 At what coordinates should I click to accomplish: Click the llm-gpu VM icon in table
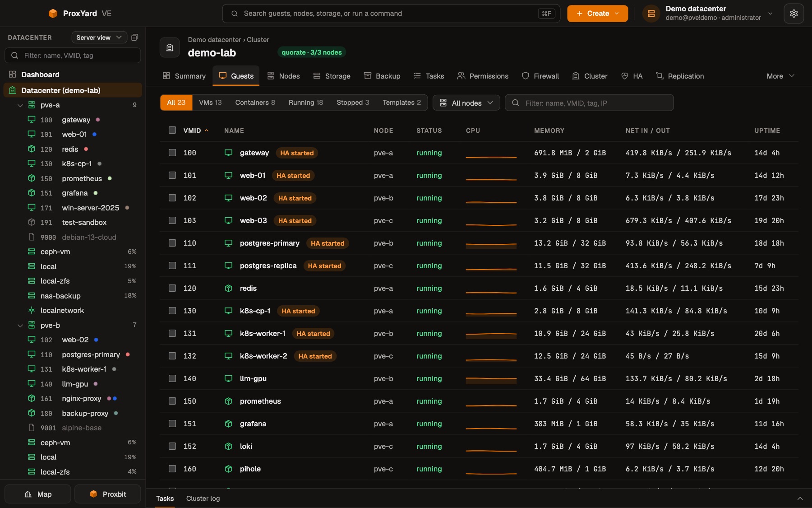pyautogui.click(x=229, y=379)
